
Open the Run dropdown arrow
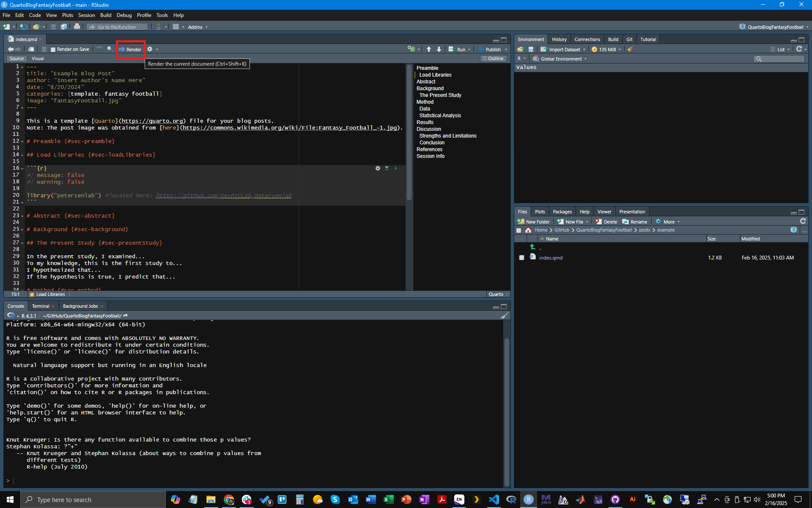469,50
